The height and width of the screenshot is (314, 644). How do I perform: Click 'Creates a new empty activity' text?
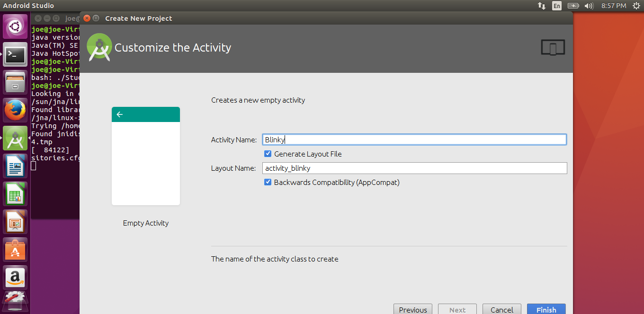click(x=258, y=100)
